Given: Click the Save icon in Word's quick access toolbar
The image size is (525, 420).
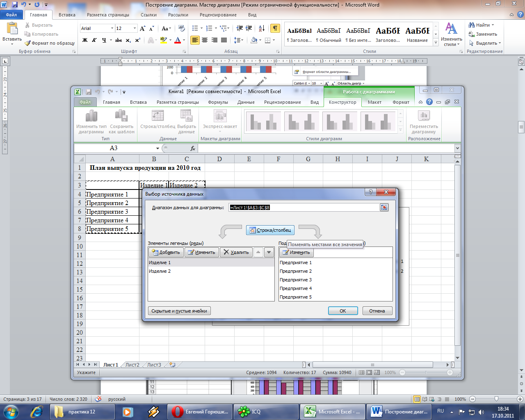Looking at the screenshot, I should [x=15, y=5].
